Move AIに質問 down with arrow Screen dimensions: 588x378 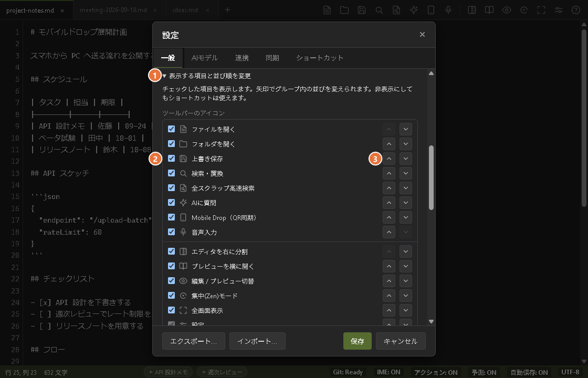pyautogui.click(x=406, y=203)
